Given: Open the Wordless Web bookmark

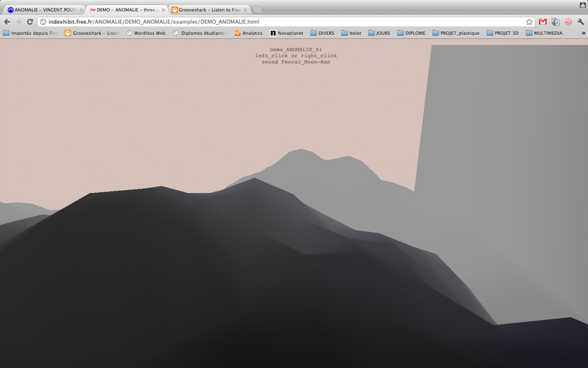Looking at the screenshot, I should tap(146, 34).
